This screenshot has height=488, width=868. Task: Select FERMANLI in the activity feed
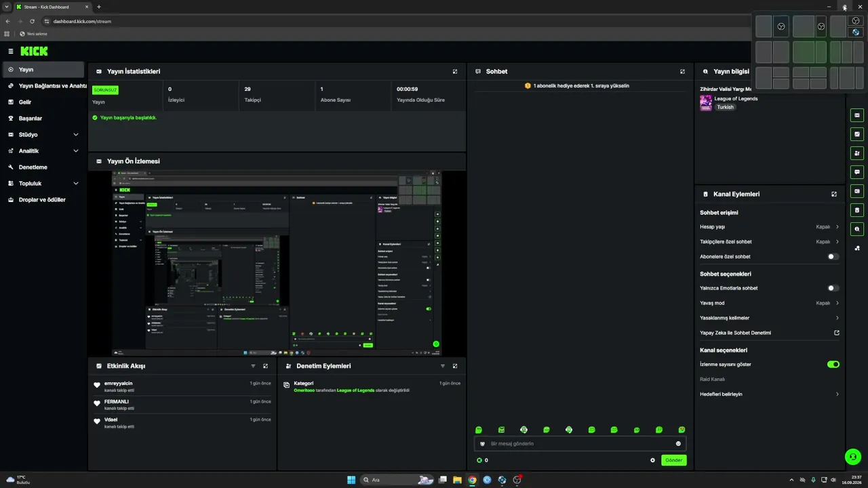117,402
